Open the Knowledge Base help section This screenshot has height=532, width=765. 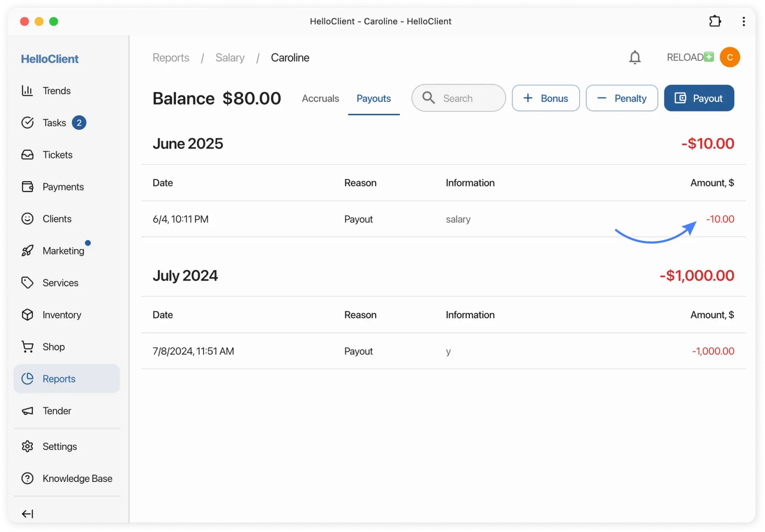77,478
